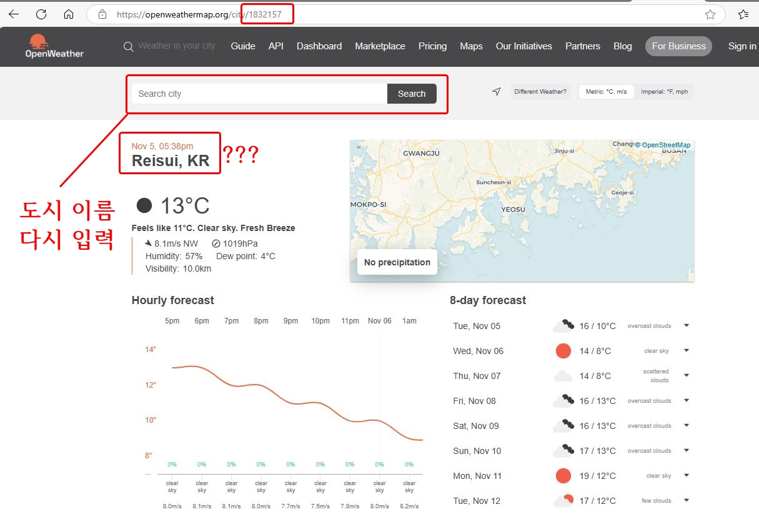Open the favorites list icon

(743, 14)
